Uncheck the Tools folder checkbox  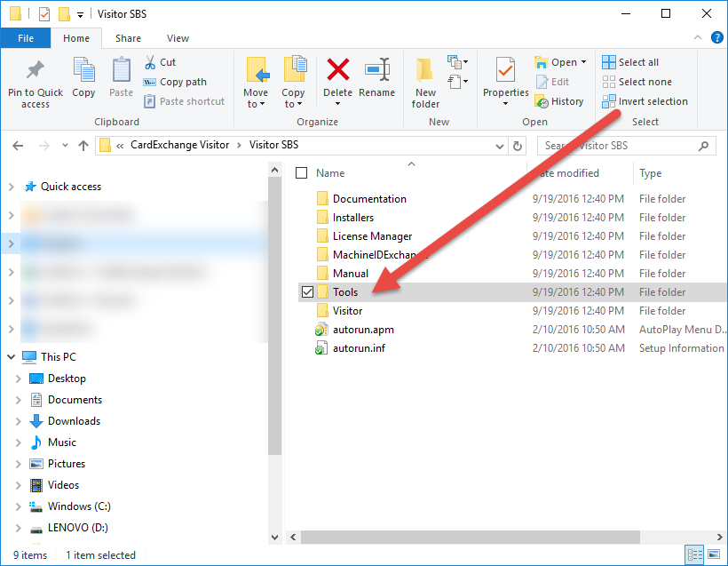click(x=307, y=291)
